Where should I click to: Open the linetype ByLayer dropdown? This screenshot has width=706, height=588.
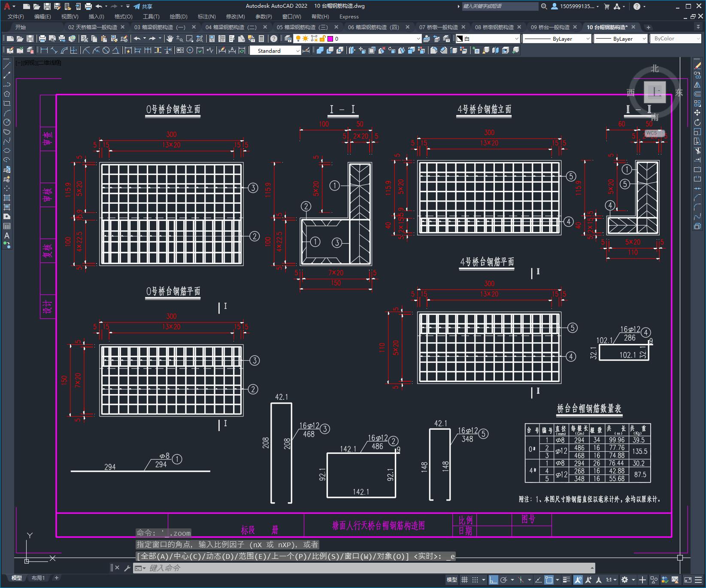click(557, 39)
